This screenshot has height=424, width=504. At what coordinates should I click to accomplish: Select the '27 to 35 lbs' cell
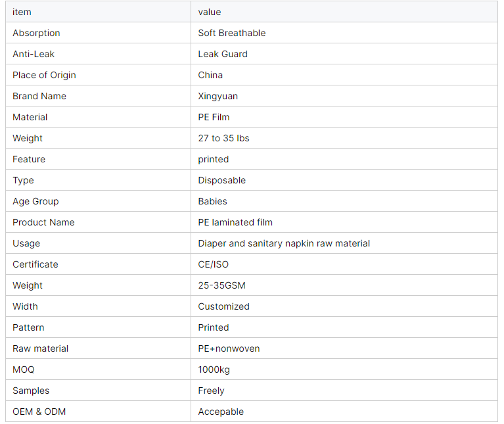coord(223,138)
